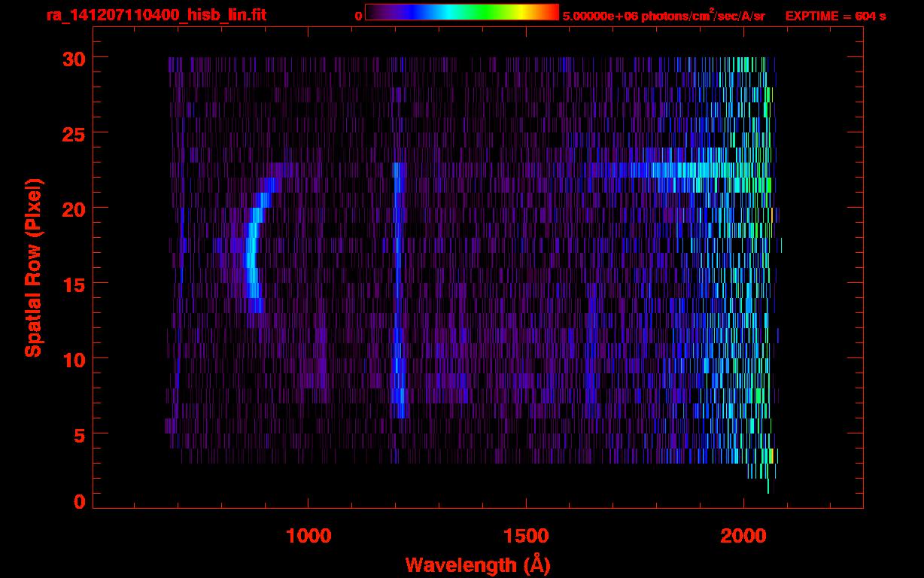Click the 20 spatial row tick label

point(72,208)
